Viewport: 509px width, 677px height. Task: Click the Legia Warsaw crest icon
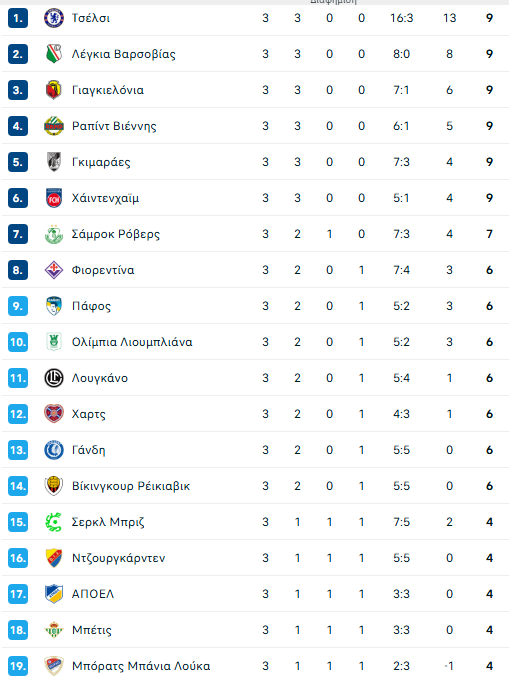pos(54,54)
